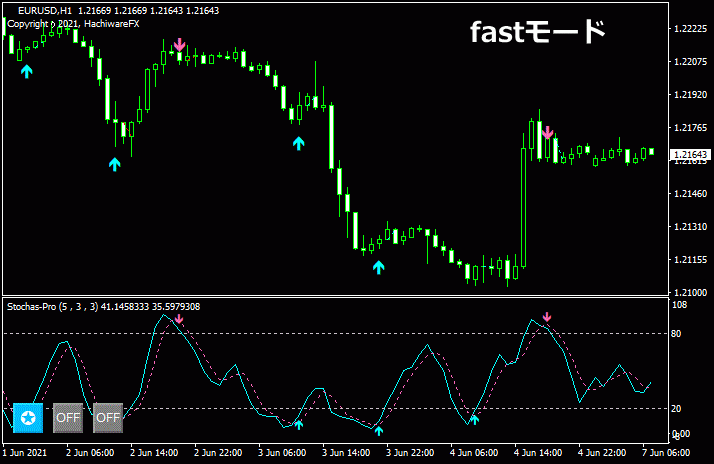The height and width of the screenshot is (464, 714).
Task: Toggle the second OFF button on the right
Action: (x=108, y=417)
